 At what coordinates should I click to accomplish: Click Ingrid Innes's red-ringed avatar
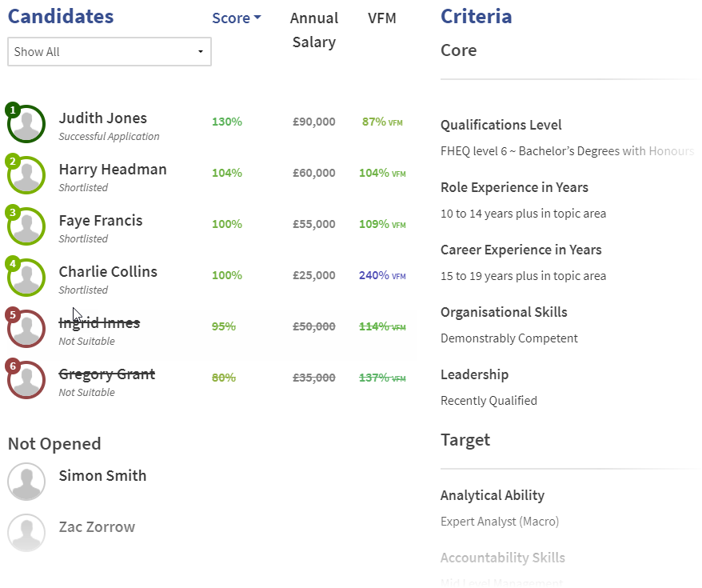click(x=27, y=329)
